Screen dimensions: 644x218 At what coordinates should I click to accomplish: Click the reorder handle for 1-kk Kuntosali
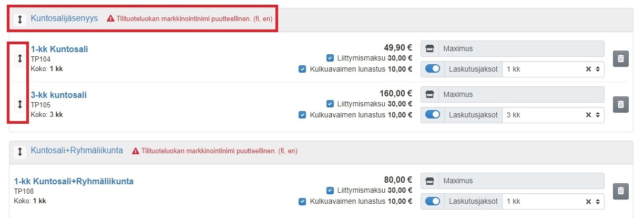point(19,59)
